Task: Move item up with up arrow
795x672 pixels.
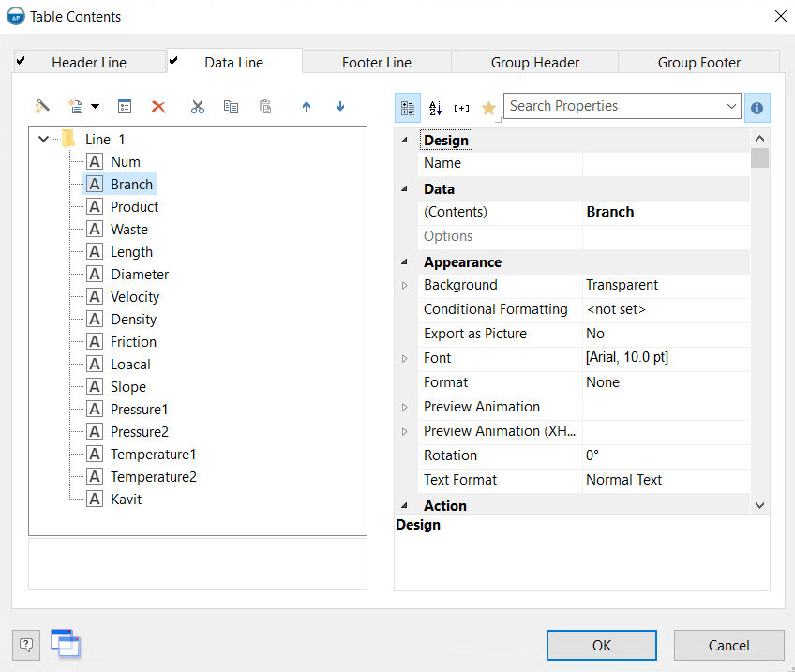Action: pos(307,107)
